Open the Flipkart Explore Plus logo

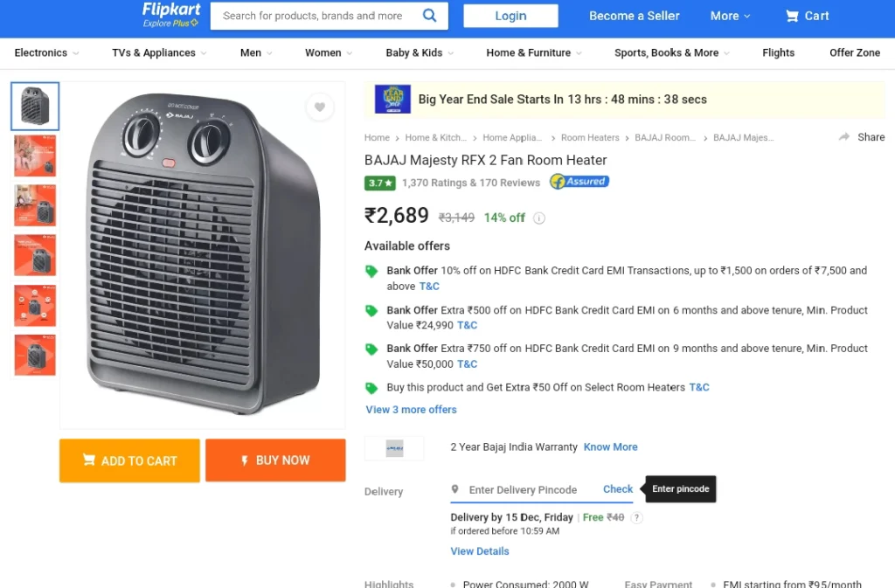click(170, 16)
